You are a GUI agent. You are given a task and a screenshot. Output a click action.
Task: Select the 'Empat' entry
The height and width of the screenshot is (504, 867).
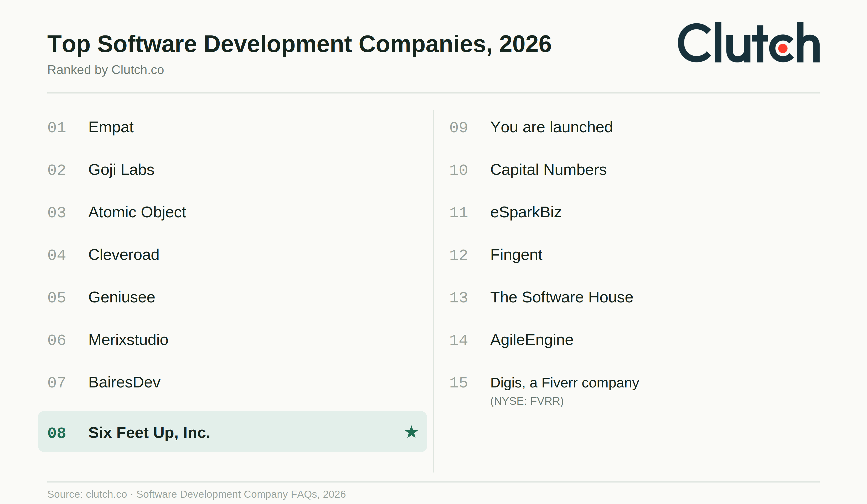pos(111,127)
